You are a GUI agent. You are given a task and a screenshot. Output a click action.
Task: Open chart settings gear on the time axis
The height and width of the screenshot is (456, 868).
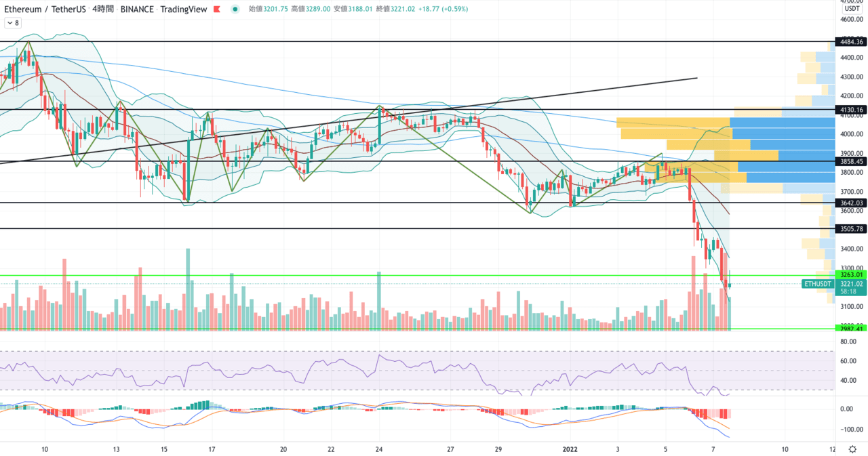click(x=852, y=449)
